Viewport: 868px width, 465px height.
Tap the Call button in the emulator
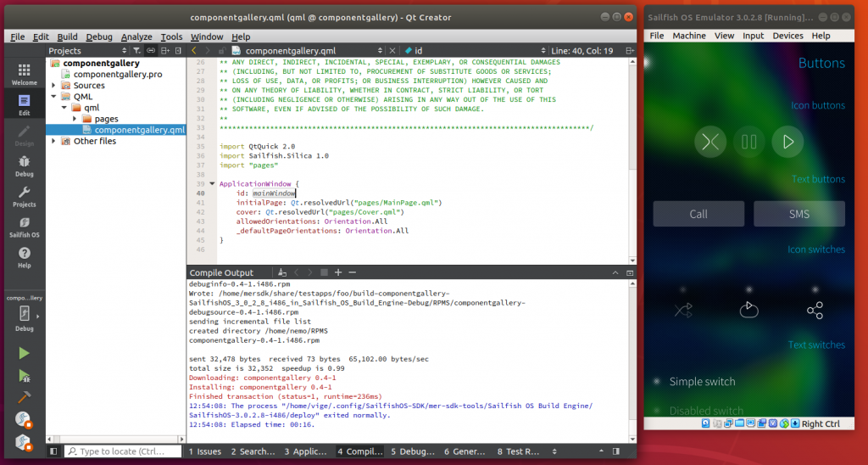(698, 214)
